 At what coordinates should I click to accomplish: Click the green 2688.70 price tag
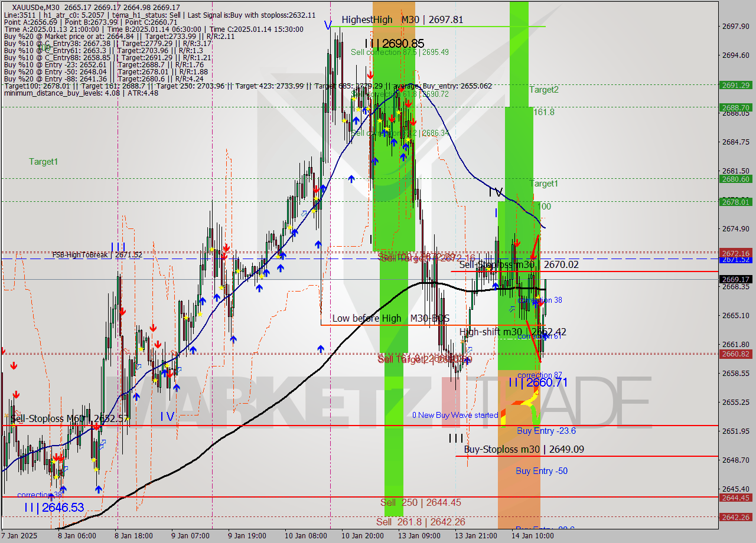[x=736, y=107]
